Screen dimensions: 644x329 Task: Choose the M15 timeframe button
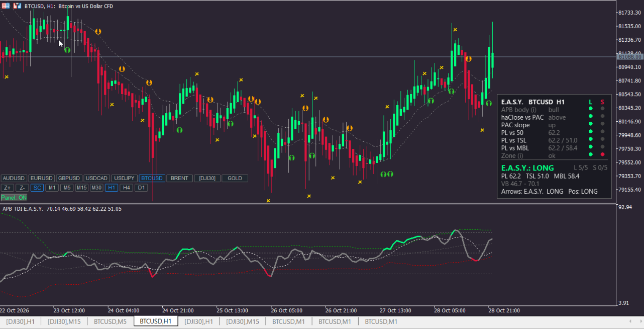(82, 188)
